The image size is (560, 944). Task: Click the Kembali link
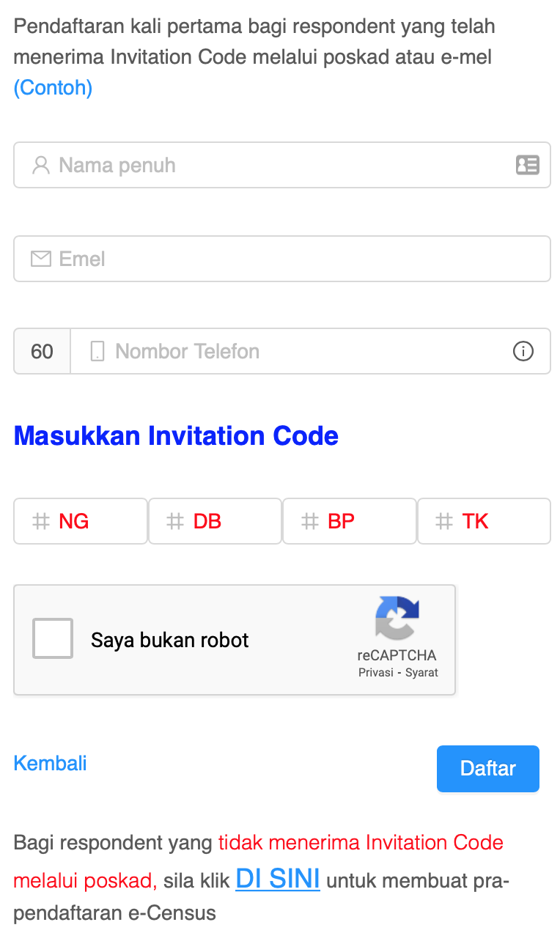click(51, 763)
